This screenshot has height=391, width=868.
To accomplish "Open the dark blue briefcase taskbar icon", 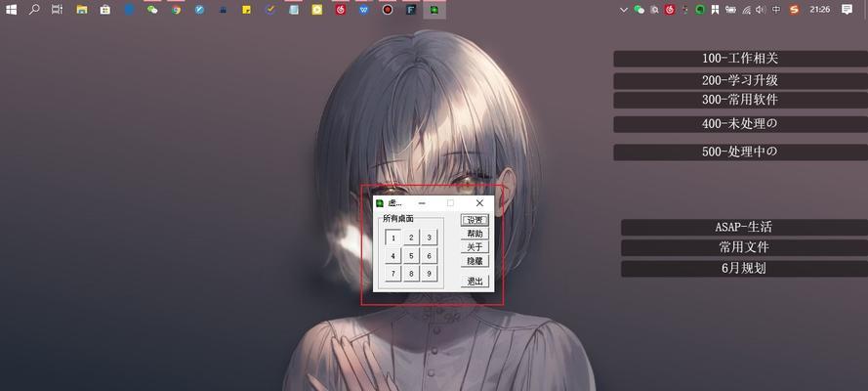I will click(x=223, y=10).
